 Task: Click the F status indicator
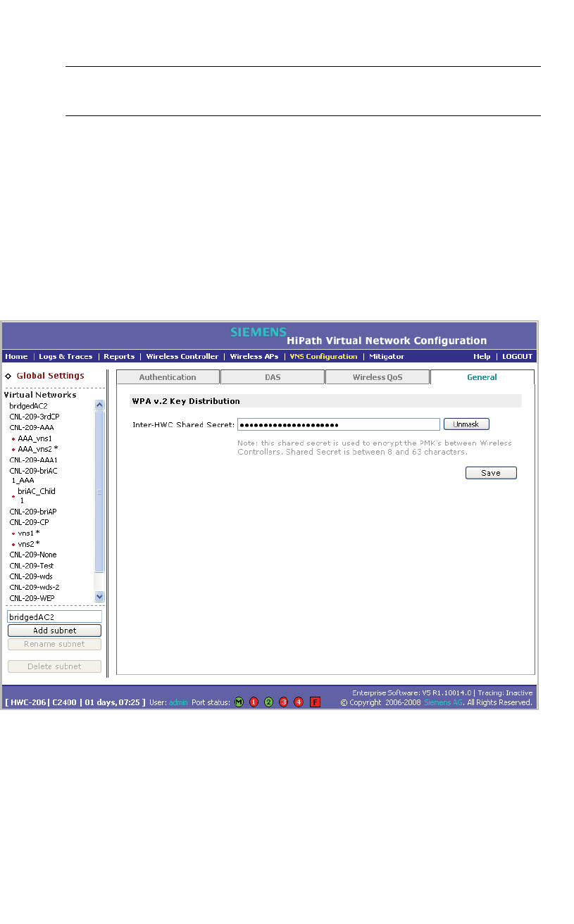[x=316, y=702]
